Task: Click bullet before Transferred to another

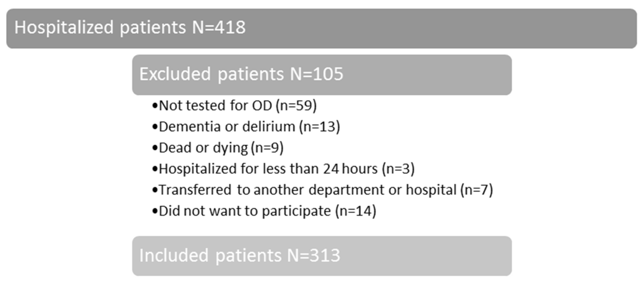Action: tap(155, 190)
